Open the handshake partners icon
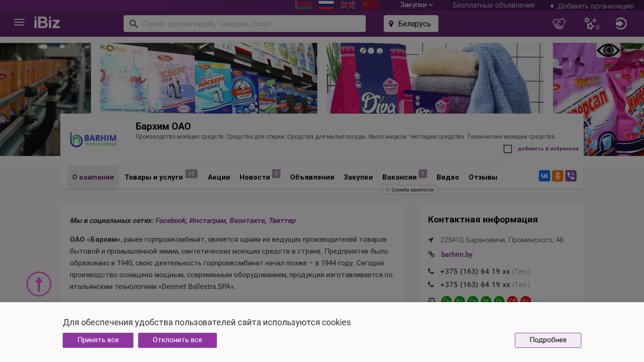This screenshot has height=362, width=644. point(559,24)
